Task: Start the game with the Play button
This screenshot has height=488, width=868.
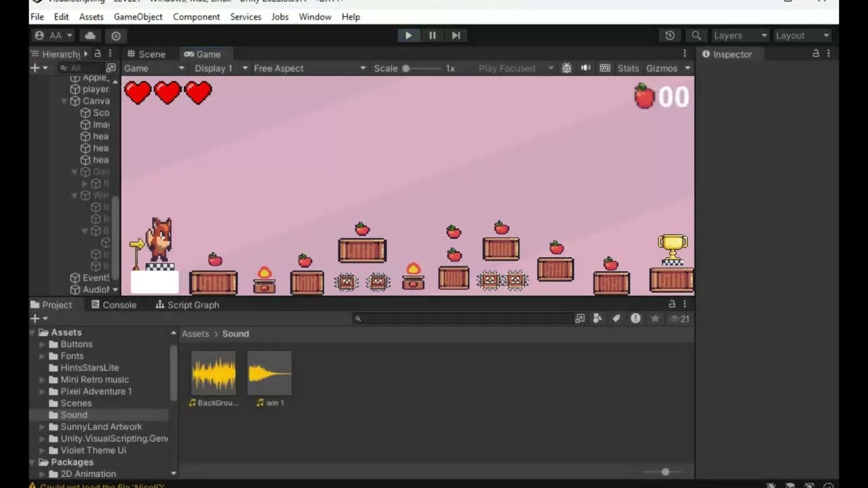Action: coord(408,35)
